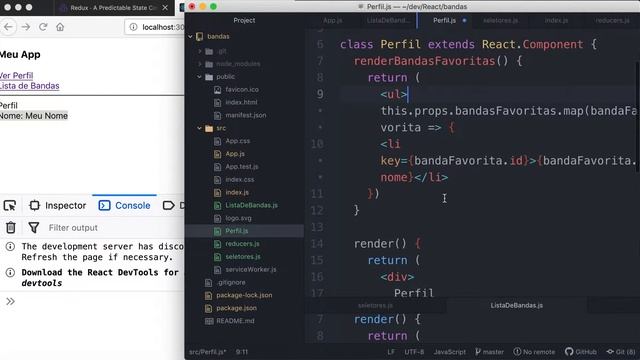
Task: Open package.json in the tree
Action: coord(236,308)
